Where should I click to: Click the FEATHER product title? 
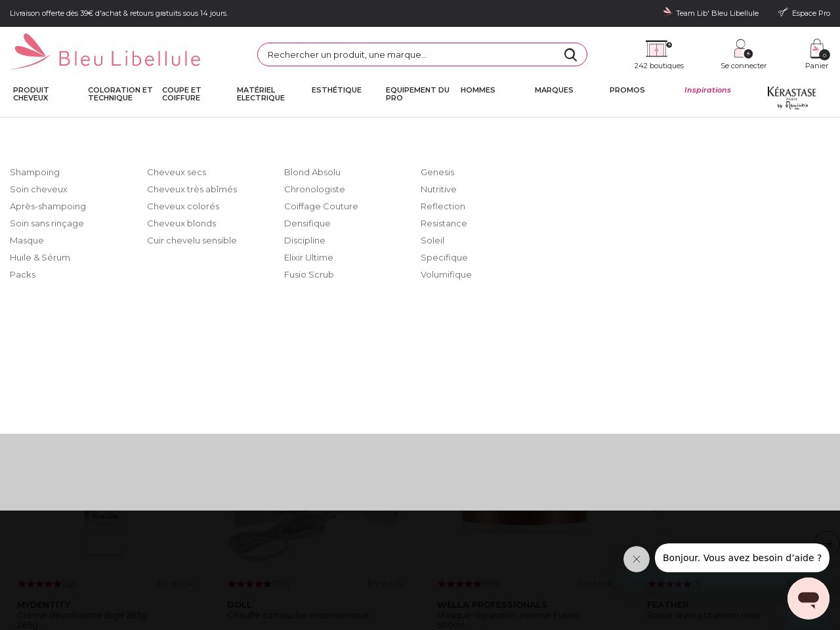[667, 604]
